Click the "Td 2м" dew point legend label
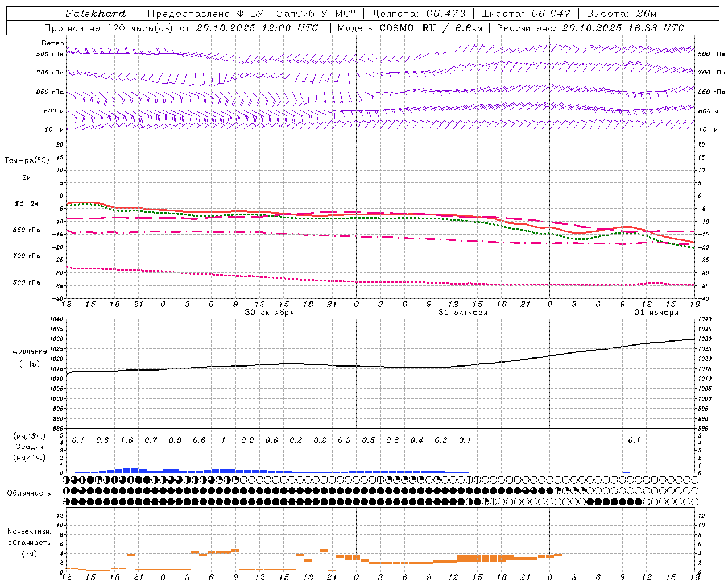728x582 pixels. [27, 203]
